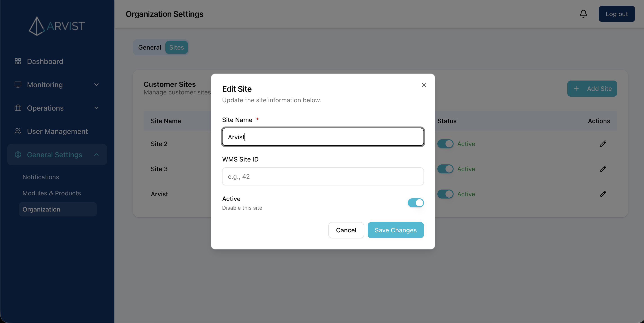Click the User Management people icon
Image resolution: width=644 pixels, height=323 pixels.
click(18, 131)
